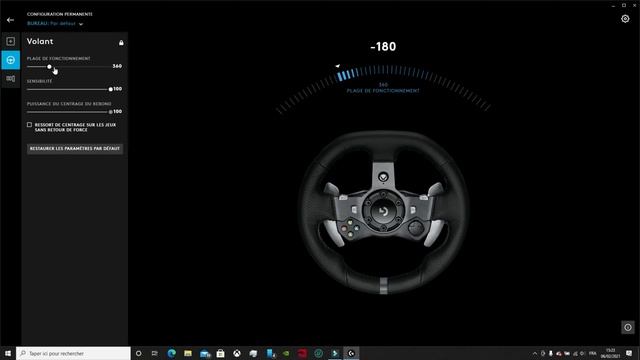Open the pedals sensitivity sidebar icon
This screenshot has width=640, height=360.
pos(11,78)
